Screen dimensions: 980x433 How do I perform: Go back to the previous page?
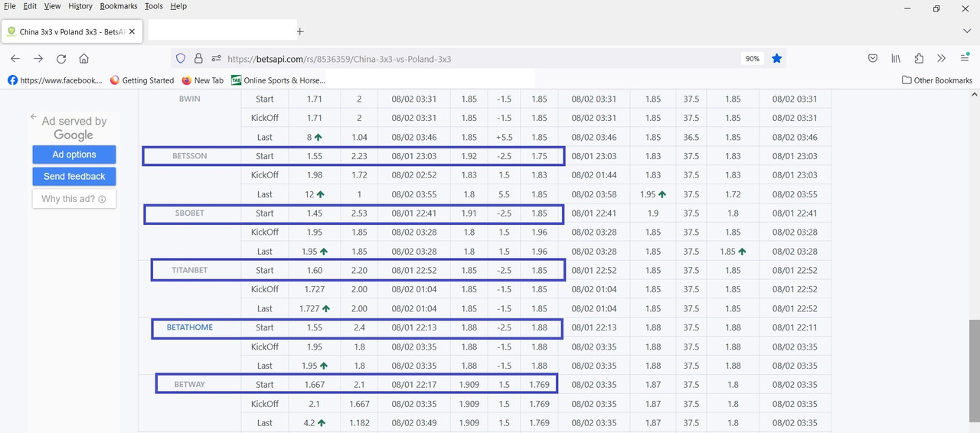click(15, 58)
